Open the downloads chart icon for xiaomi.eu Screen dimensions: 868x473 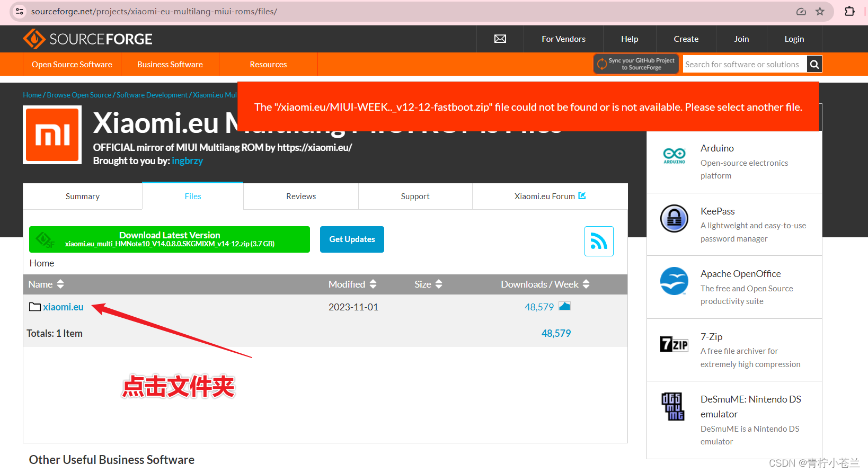pos(564,306)
